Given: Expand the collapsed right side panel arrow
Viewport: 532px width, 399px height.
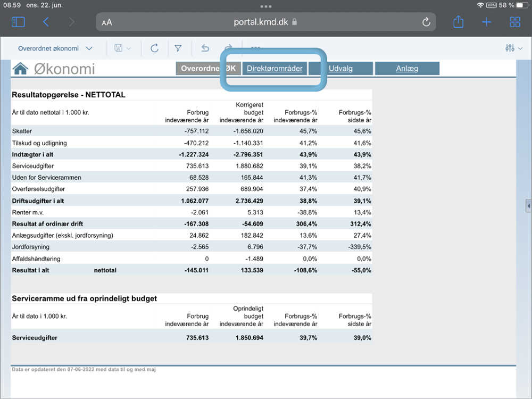Looking at the screenshot, I should pos(528,205).
